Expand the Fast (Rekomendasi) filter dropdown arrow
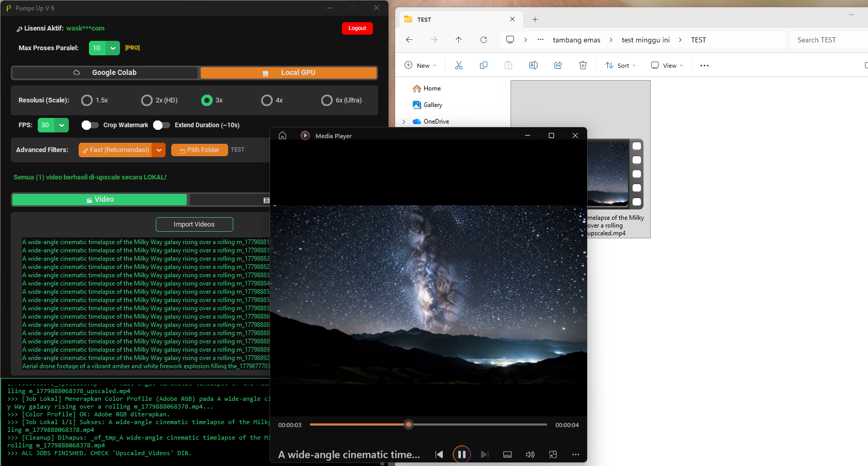This screenshot has width=868, height=466. tap(159, 150)
